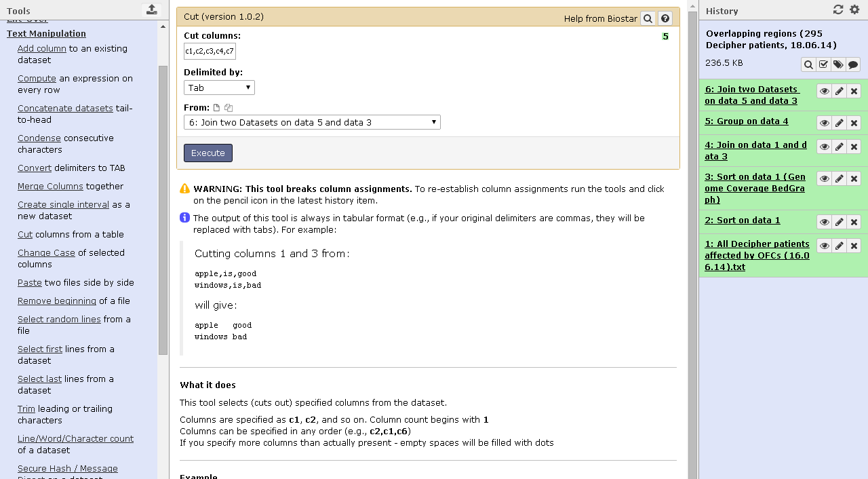
Task: Edit history tags with the tag icon
Action: tap(838, 64)
